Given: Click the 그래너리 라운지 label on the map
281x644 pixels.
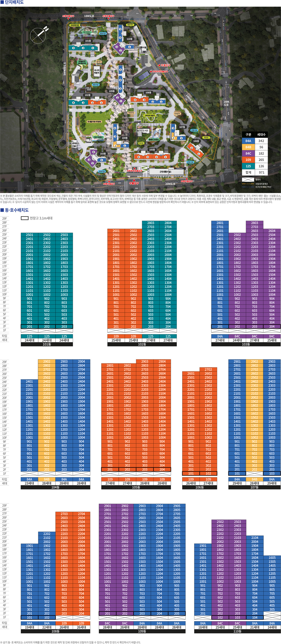Looking at the screenshot, I should tap(149, 115).
